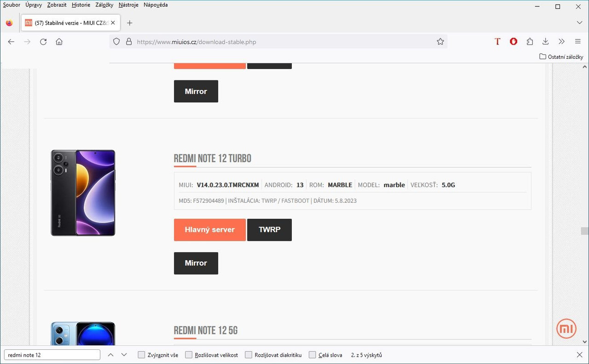589x364 pixels.
Task: Click the Redmi Note 12 5G phone image
Action: (x=83, y=334)
